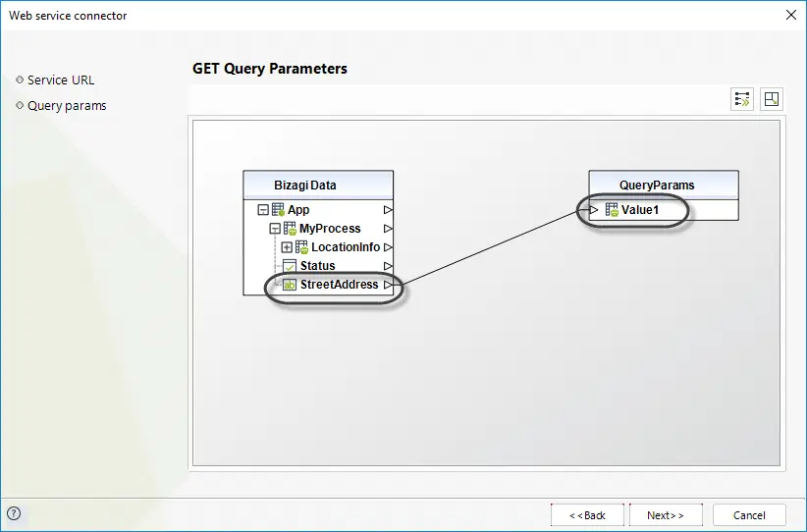The height and width of the screenshot is (532, 807).
Task: Expand the LocationInfo tree node
Action: pyautogui.click(x=287, y=247)
